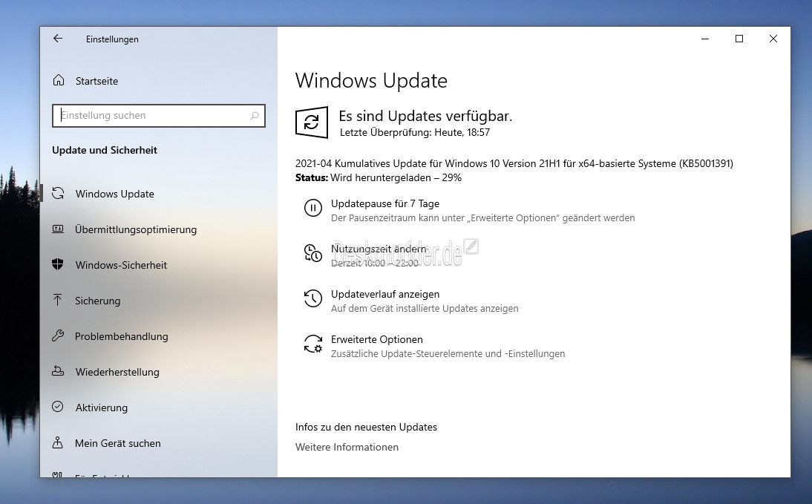Click Nutzungszeit ändern option
This screenshot has width=812, height=504.
379,249
